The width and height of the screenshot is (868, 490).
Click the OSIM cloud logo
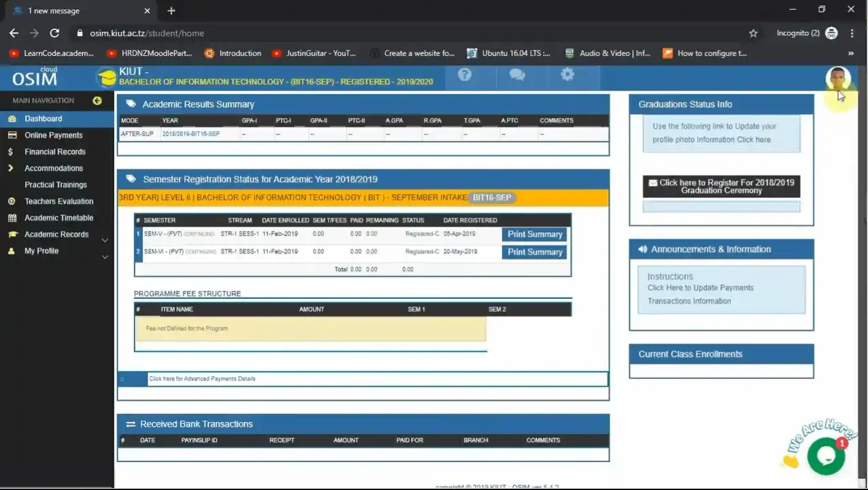(35, 78)
